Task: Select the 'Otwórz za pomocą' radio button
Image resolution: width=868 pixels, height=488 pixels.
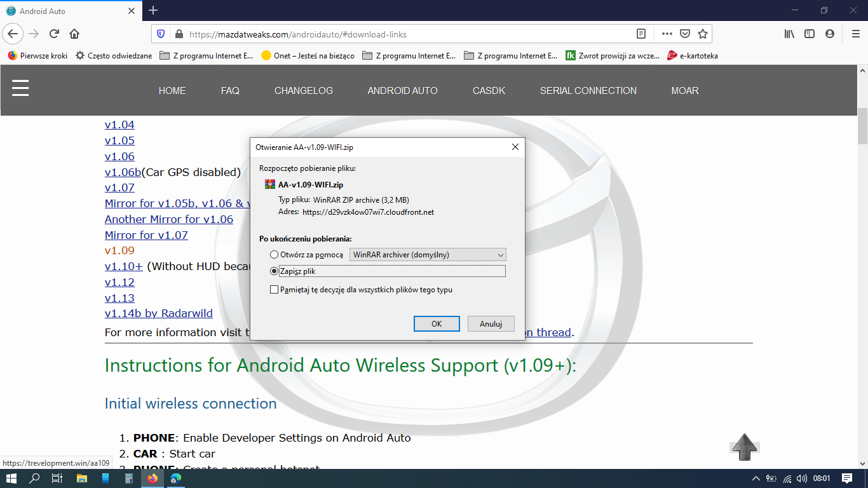Action: pyautogui.click(x=275, y=255)
